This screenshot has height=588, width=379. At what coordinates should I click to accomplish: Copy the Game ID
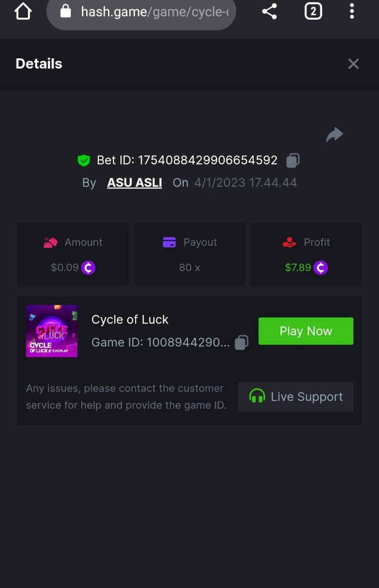[241, 343]
